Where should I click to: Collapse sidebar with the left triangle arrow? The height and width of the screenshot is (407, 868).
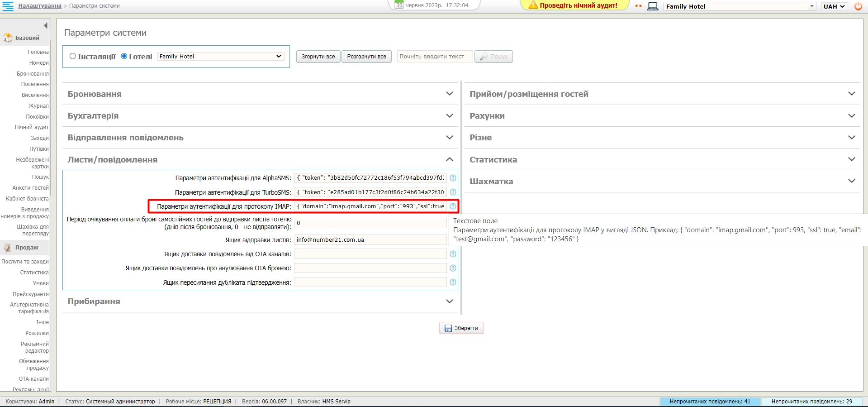point(45,26)
